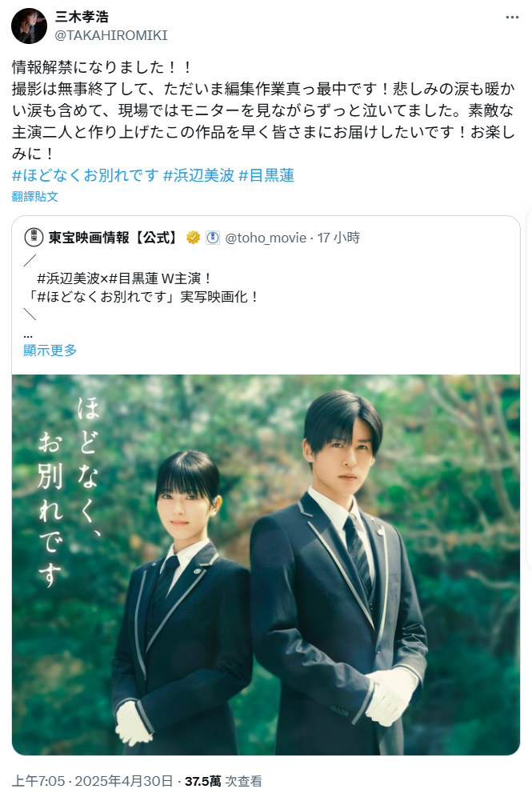Screen dimensions: 532x797
Task: Click the @TAKAHIROMIKI handle
Action: (x=111, y=35)
